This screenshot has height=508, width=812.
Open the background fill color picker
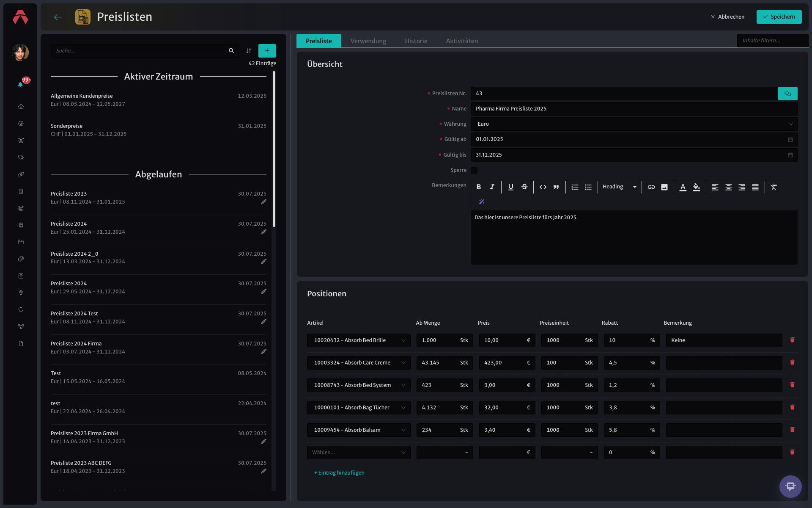[697, 187]
